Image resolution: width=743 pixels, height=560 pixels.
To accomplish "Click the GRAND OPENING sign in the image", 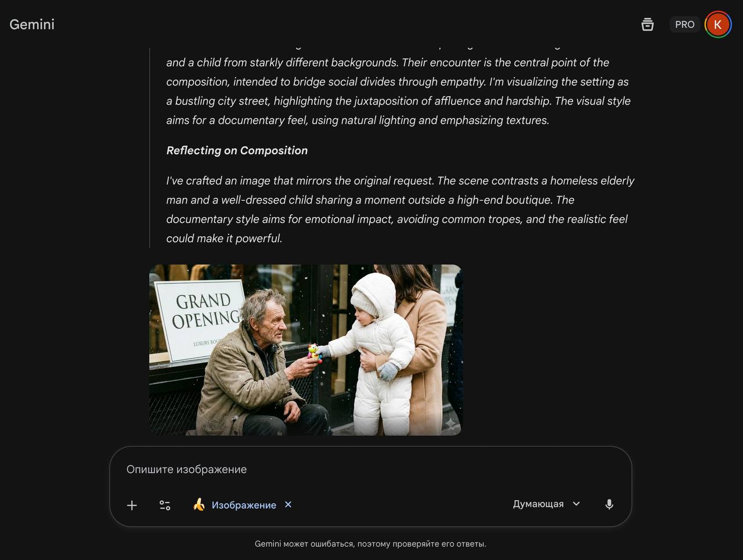I will tap(201, 319).
